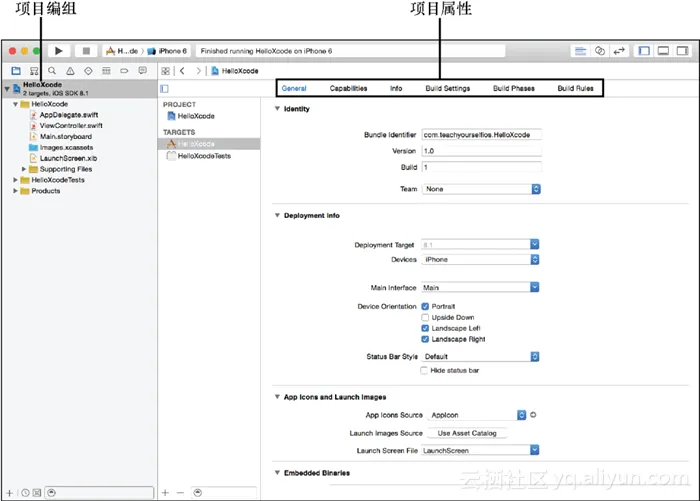
Task: Collapse the HelloXcode project root
Action: 7,89
